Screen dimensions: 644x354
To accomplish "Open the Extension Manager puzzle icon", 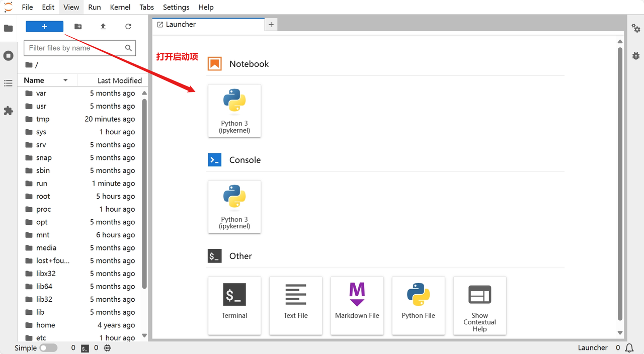I will [x=9, y=111].
